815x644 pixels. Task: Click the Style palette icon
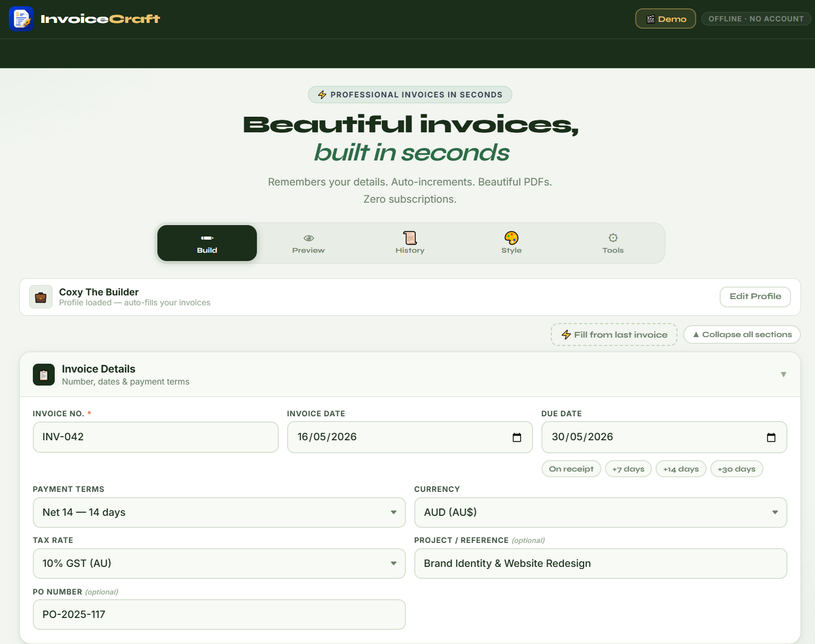pos(512,238)
